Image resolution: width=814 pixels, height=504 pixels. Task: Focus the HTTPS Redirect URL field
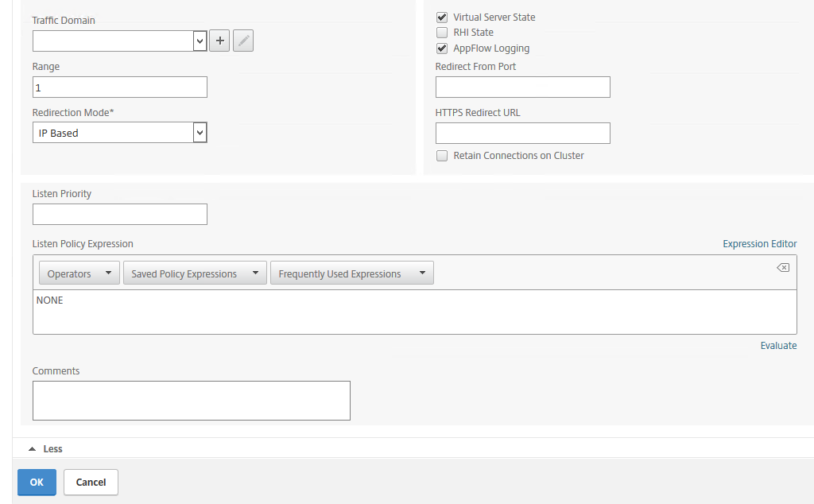coord(522,134)
